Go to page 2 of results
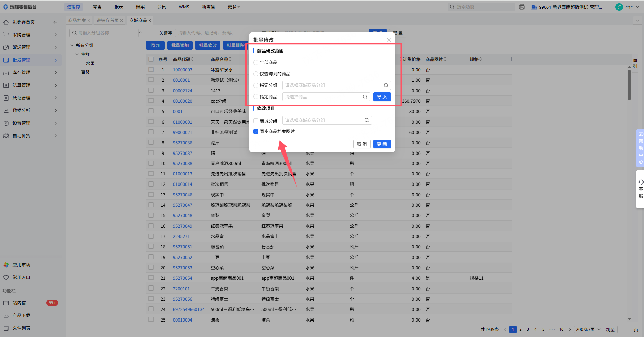644x337 pixels. (520, 330)
